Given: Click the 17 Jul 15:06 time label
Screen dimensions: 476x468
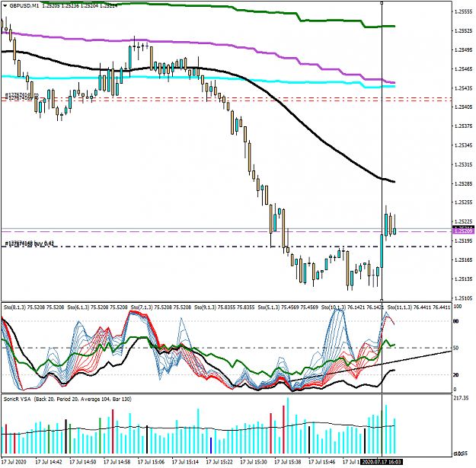Looking at the screenshot, I should 151,462.
